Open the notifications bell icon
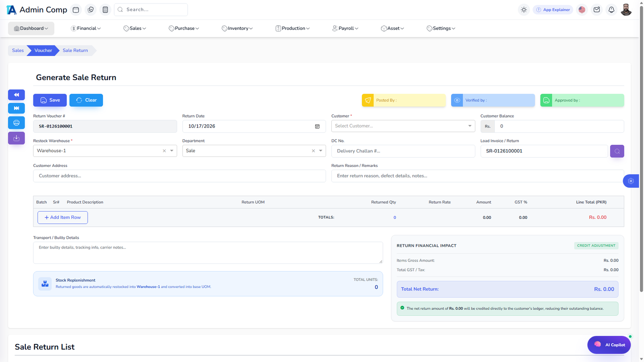Viewport: 644px width, 362px height. (611, 10)
